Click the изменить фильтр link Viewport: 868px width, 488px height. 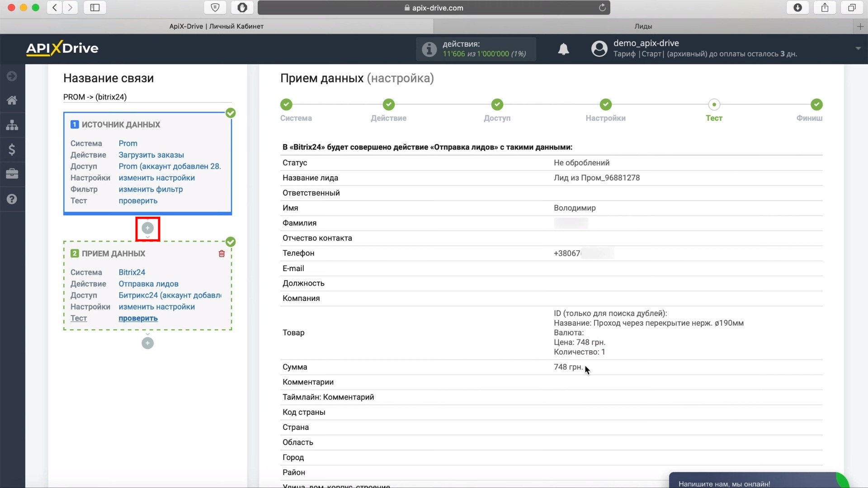(x=151, y=189)
